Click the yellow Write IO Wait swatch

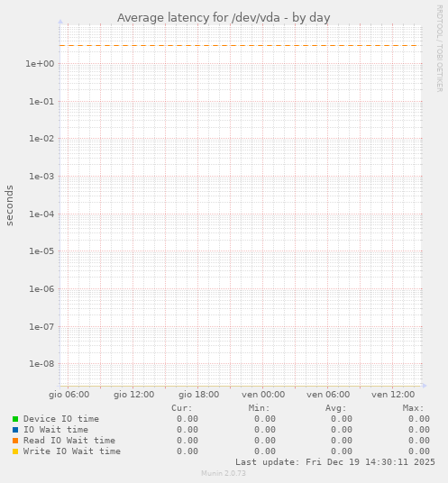[x=15, y=451]
